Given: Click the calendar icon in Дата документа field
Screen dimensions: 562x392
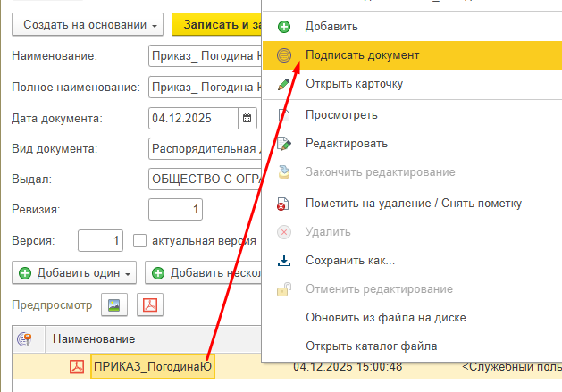Looking at the screenshot, I should coord(247,118).
